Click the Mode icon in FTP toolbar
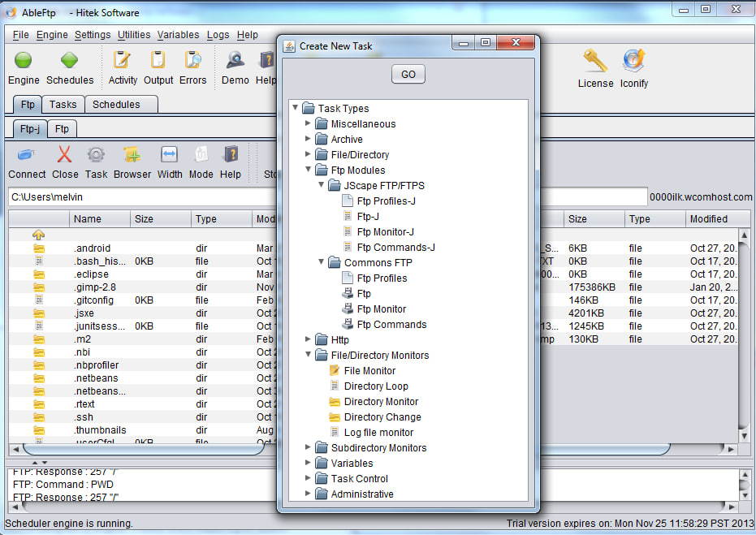The image size is (756, 535). click(x=201, y=155)
